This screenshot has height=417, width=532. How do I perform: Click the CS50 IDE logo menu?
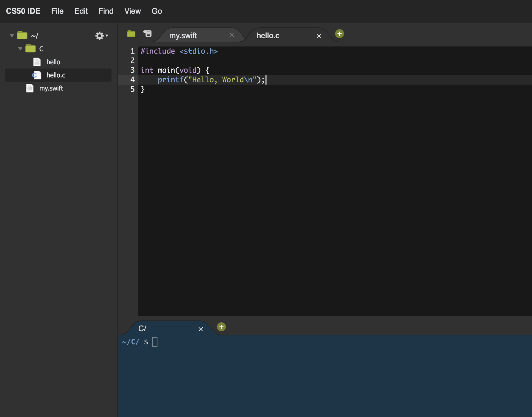click(23, 11)
